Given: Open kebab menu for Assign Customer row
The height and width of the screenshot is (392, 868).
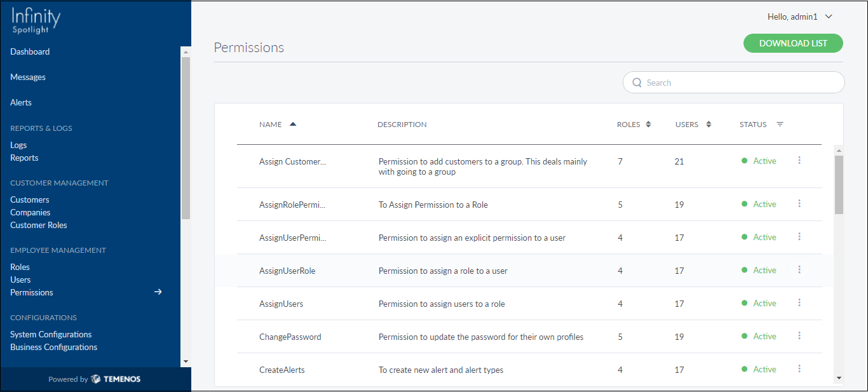Looking at the screenshot, I should [799, 161].
